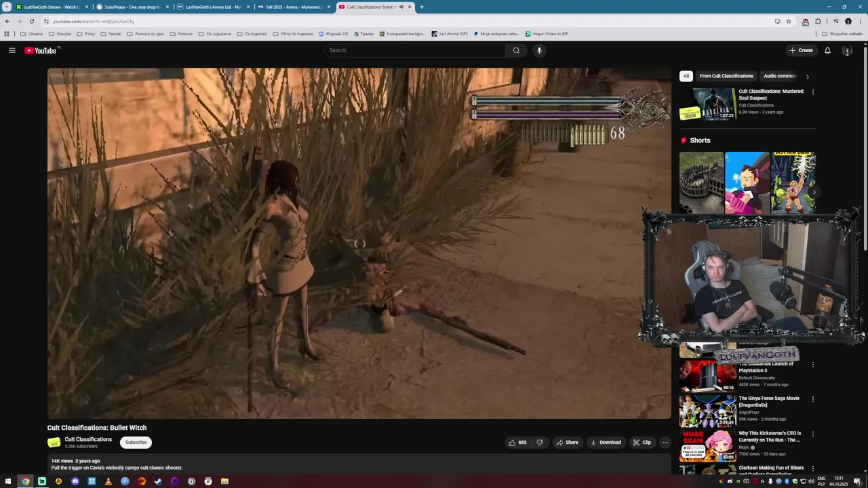
Task: Close the SubsPlease tab
Action: (x=167, y=7)
